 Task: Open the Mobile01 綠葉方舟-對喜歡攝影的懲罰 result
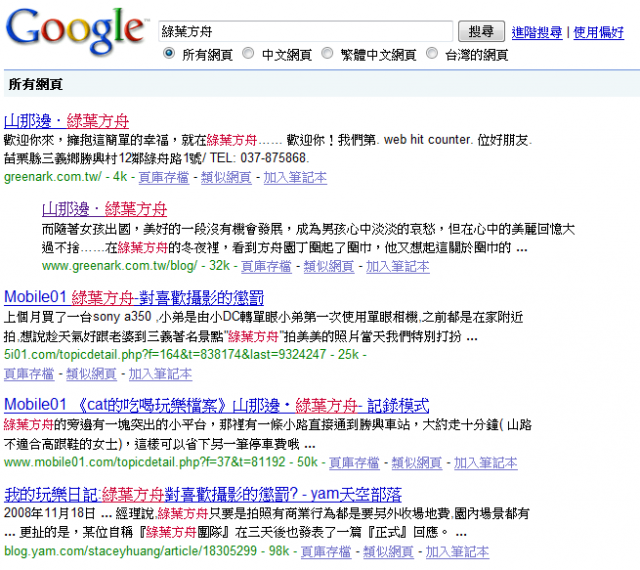click(x=134, y=297)
